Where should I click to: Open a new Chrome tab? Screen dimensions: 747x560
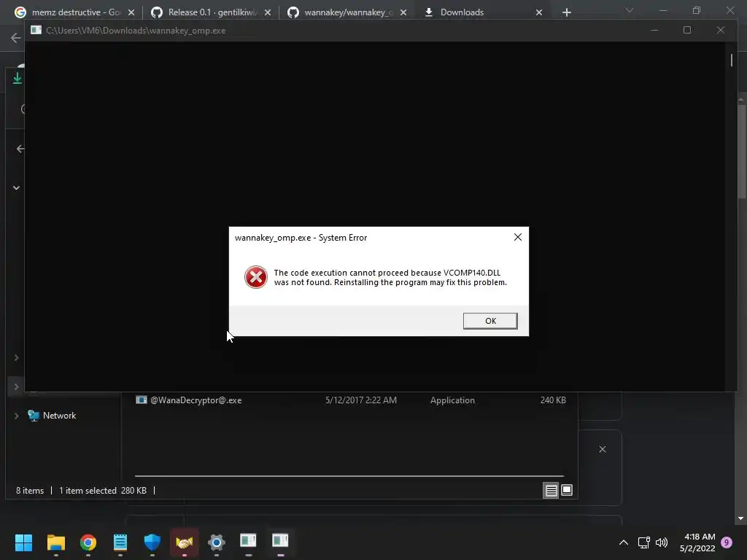tap(566, 12)
